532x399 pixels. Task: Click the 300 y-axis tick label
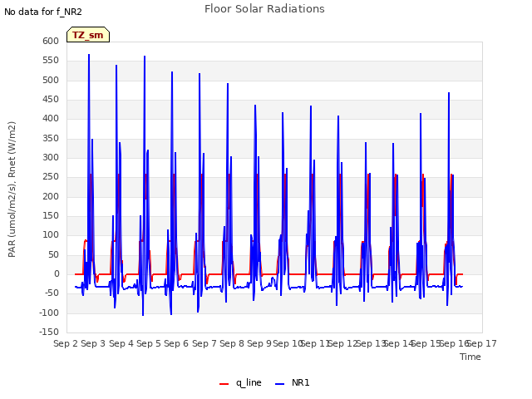51,157
